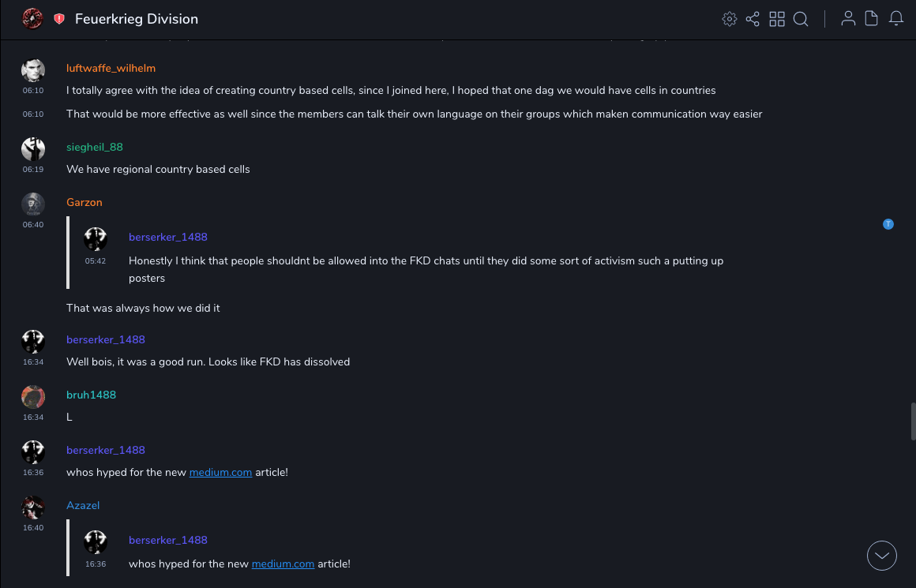The width and height of the screenshot is (916, 588).
Task: Select the Garzon username
Action: click(84, 202)
